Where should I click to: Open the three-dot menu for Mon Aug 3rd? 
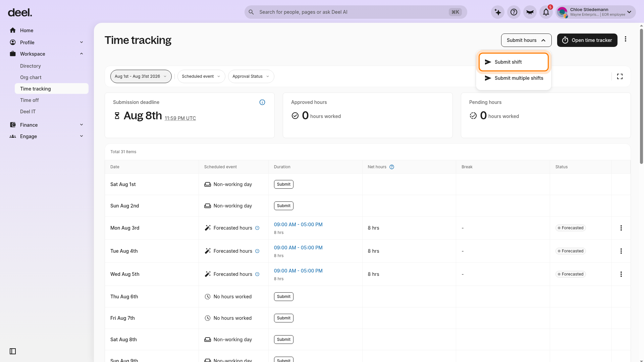coord(621,228)
